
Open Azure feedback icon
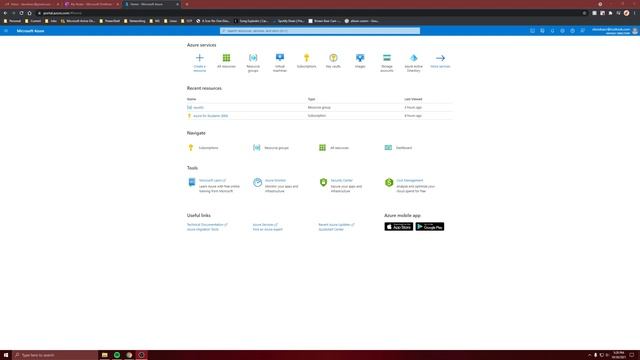click(582, 31)
